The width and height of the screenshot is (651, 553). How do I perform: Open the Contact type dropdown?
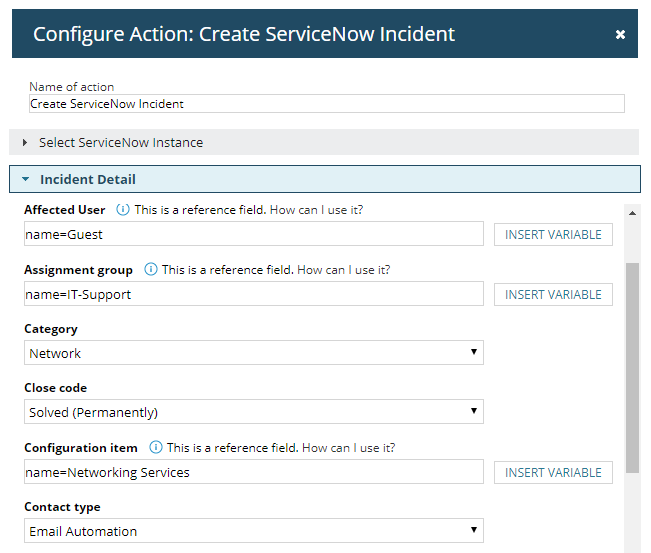pyautogui.click(x=254, y=531)
